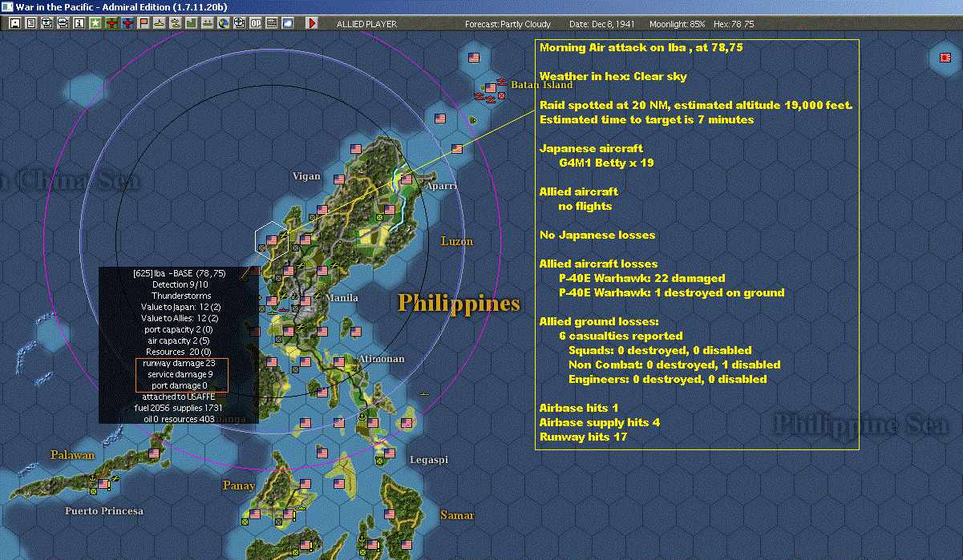
Task: Click 'P-40E Warhawk: 1 destroyed on ground'
Action: coord(671,292)
